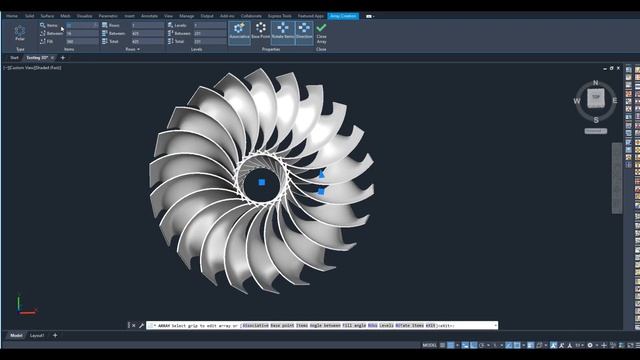Open the workspace switching dropdown arrow

tap(596, 345)
